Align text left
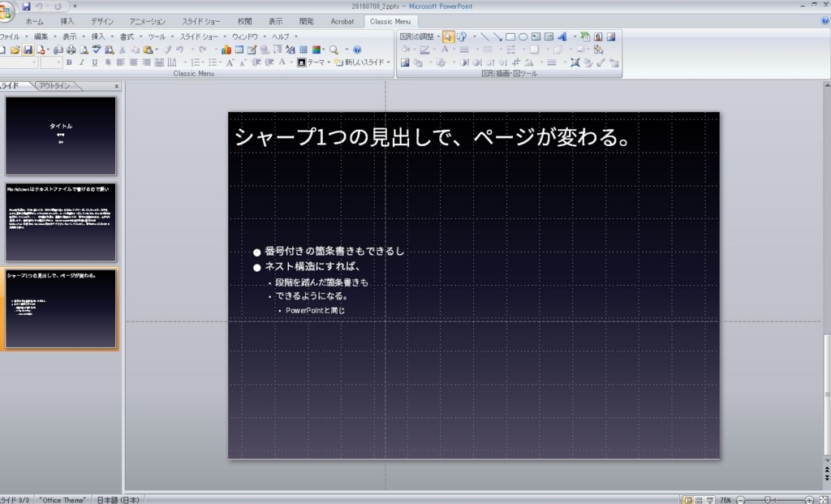Image resolution: width=831 pixels, height=504 pixels. pyautogui.click(x=121, y=62)
